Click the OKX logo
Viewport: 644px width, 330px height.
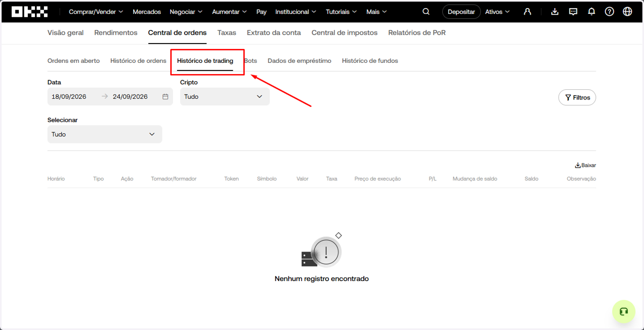[x=30, y=11]
